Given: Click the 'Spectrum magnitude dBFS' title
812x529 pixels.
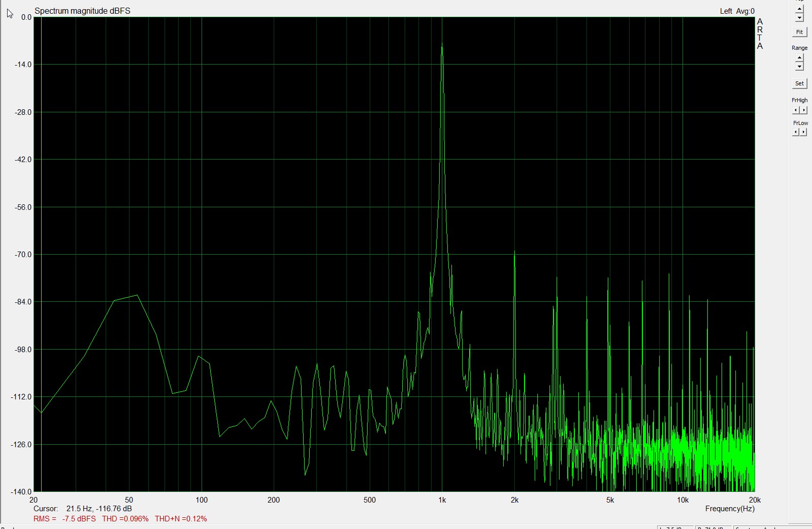Looking at the screenshot, I should pyautogui.click(x=82, y=11).
